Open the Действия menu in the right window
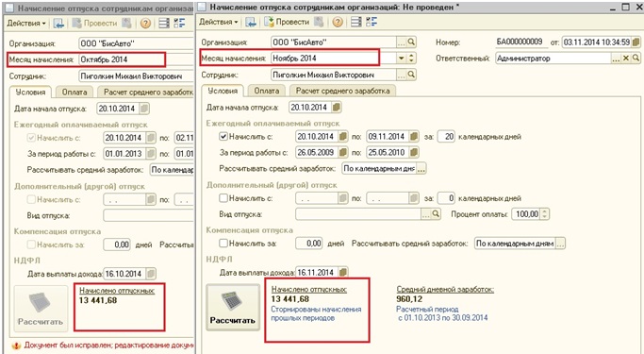The height and width of the screenshot is (354, 644). (219, 22)
